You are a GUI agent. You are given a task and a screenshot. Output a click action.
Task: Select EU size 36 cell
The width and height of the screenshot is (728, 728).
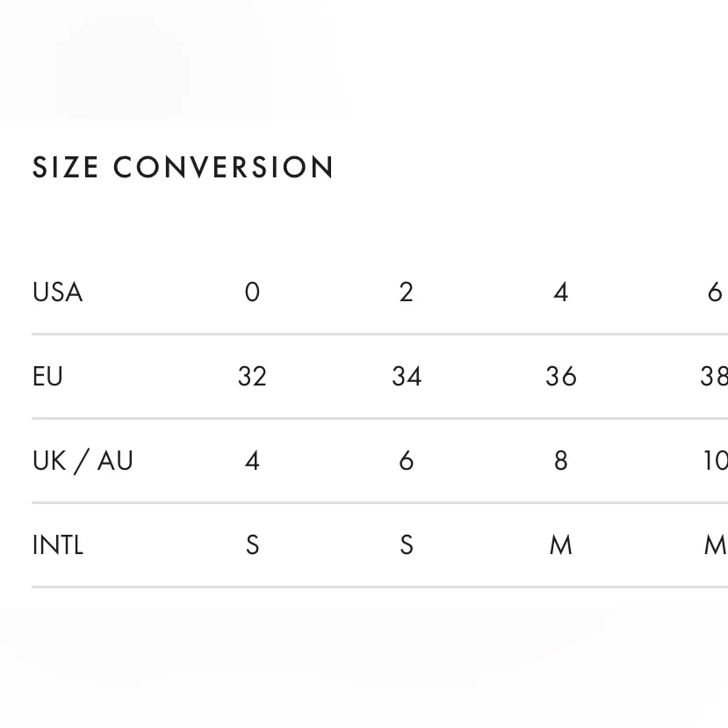point(560,376)
